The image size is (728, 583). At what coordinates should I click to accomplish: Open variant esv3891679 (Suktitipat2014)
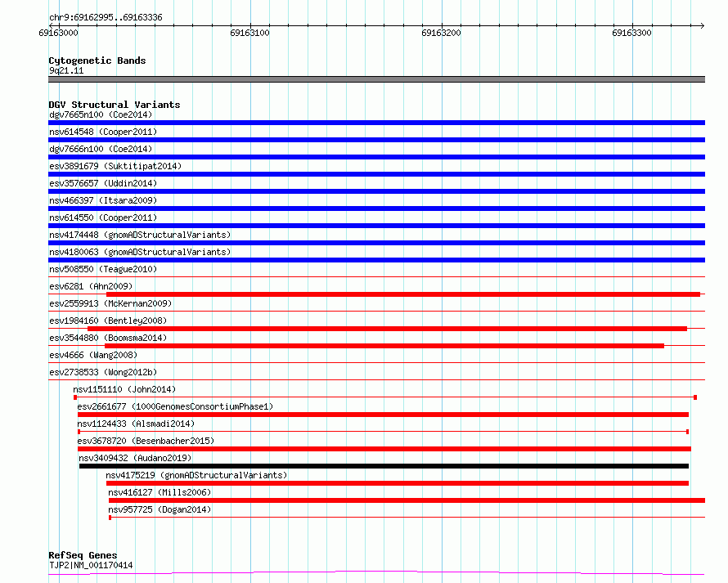(115, 166)
